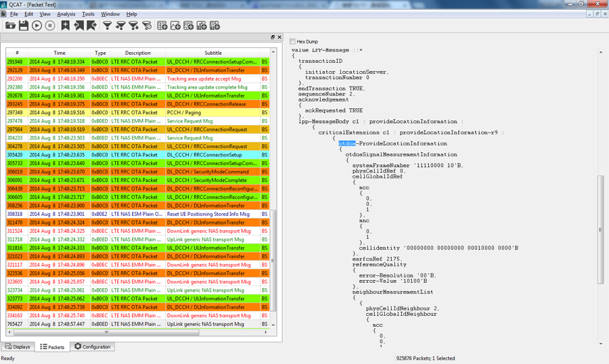The width and height of the screenshot is (609, 364).
Task: Open the File menu
Action: click(x=14, y=14)
